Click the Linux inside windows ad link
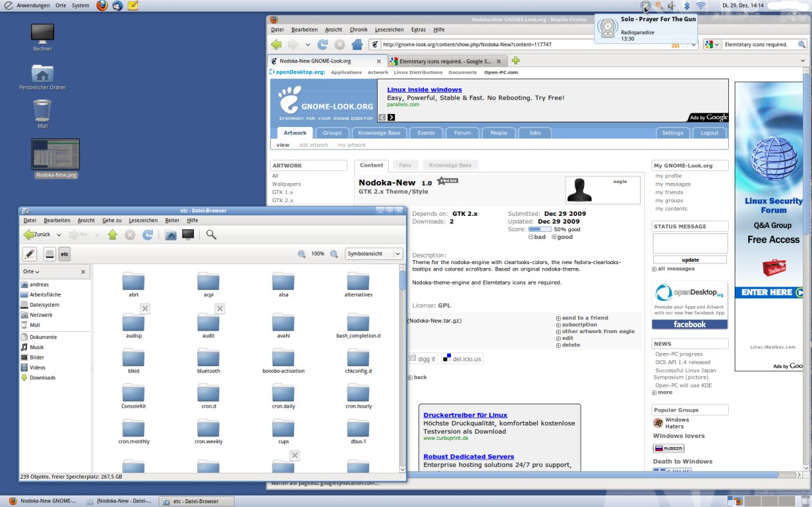Screen dimensions: 812x507 (x=425, y=90)
